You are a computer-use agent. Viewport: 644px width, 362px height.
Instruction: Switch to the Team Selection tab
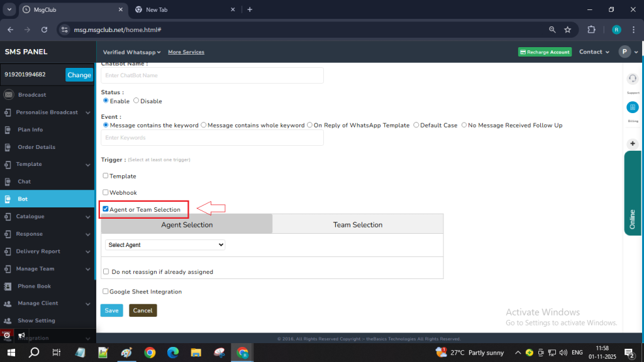357,224
